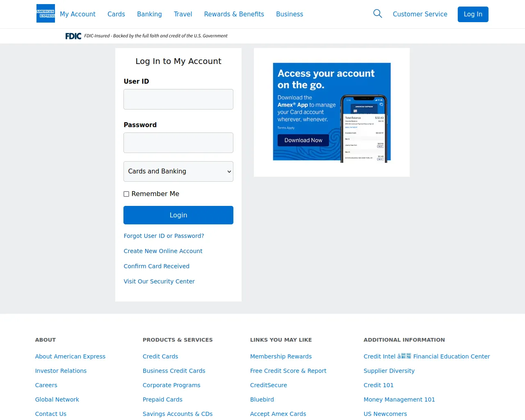Go to Customer Service

point(420,14)
